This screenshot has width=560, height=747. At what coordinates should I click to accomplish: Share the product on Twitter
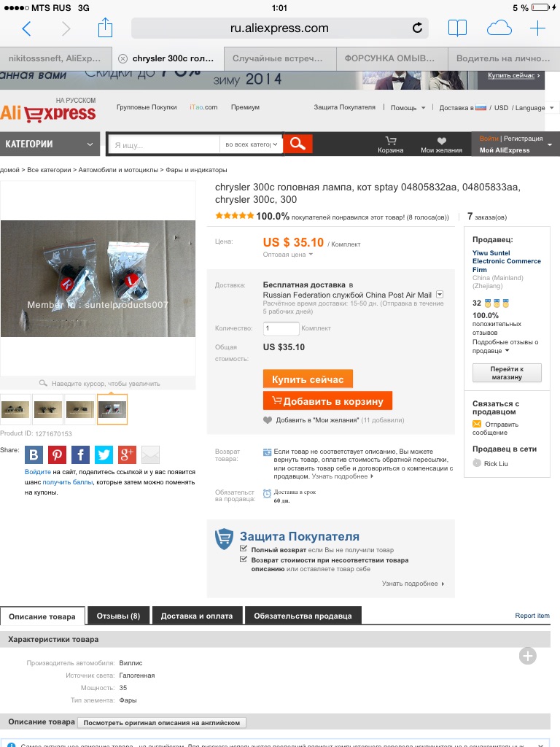[x=104, y=455]
